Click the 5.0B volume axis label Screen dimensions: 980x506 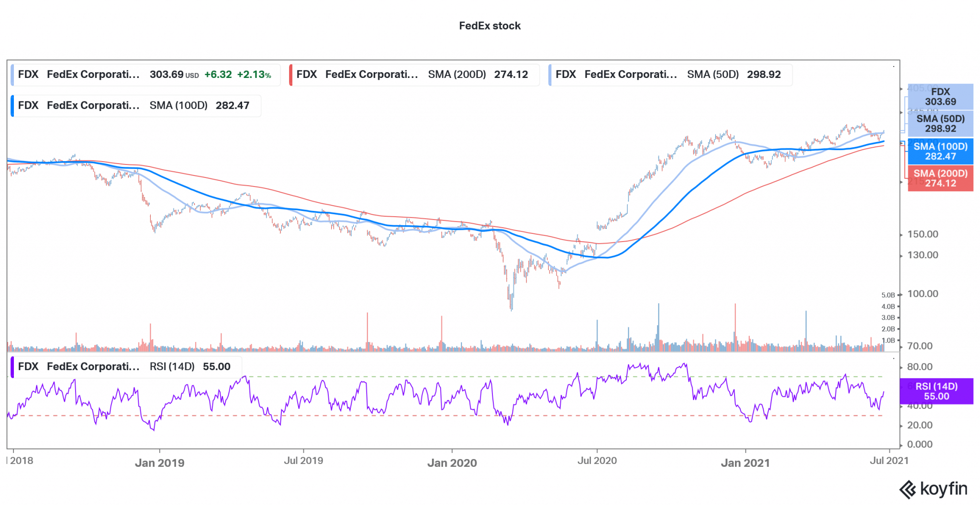(x=888, y=295)
